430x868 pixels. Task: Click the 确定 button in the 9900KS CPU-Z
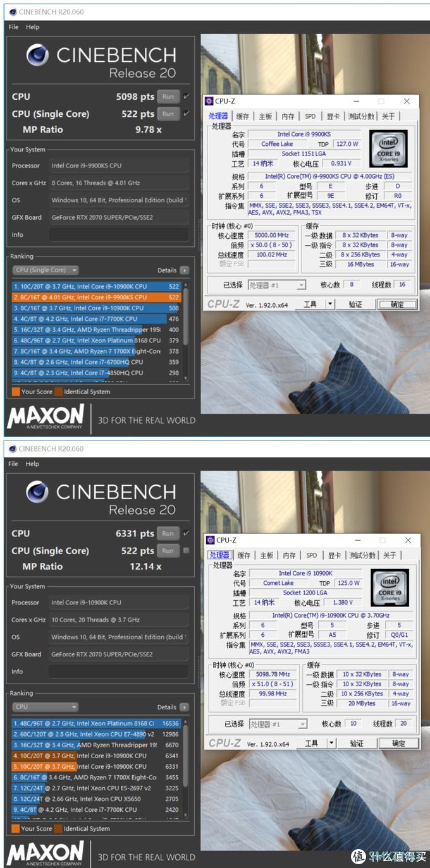(x=396, y=304)
